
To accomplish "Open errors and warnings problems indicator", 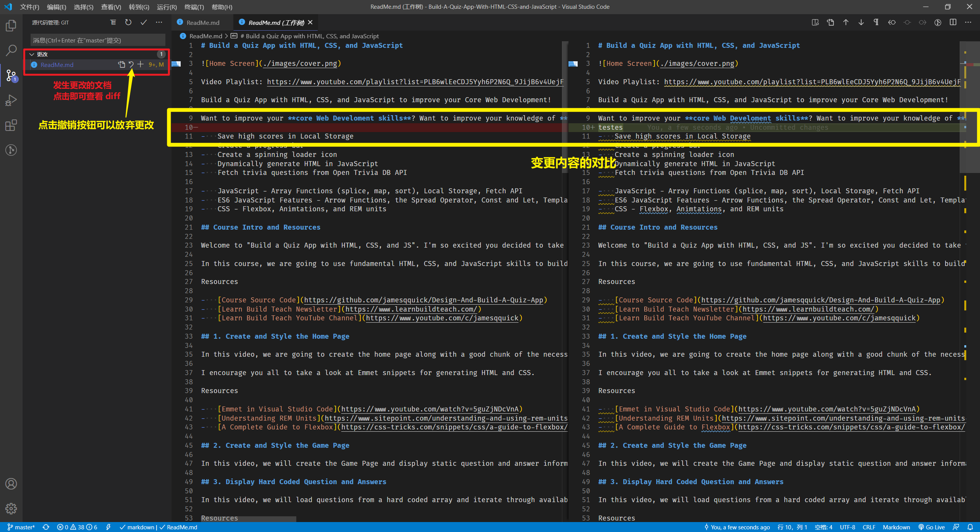I will 77,527.
